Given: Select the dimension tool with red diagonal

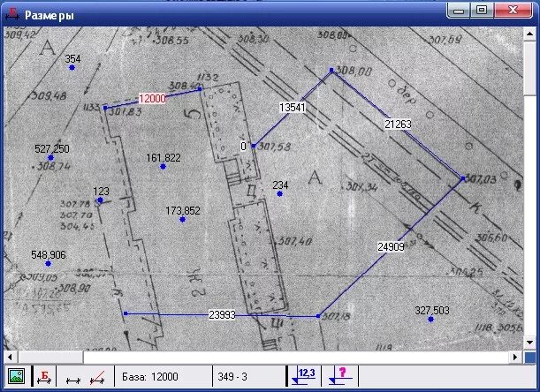Looking at the screenshot, I should (97, 378).
